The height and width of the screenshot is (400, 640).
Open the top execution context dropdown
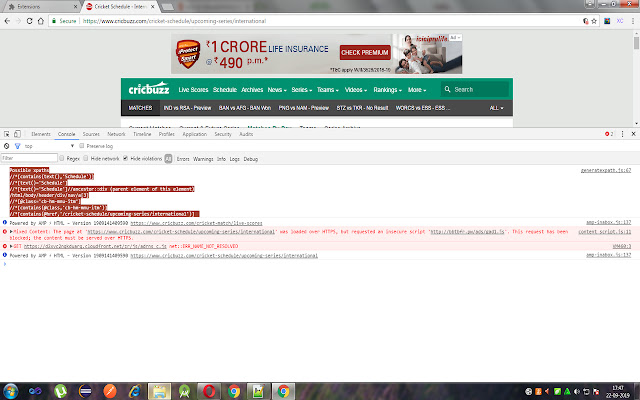(x=49, y=146)
